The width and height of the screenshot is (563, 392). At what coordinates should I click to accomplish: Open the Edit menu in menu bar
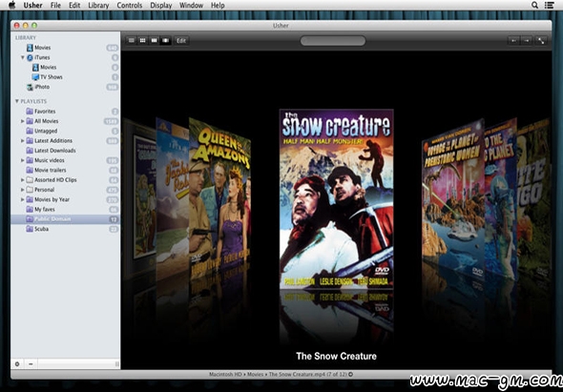74,5
